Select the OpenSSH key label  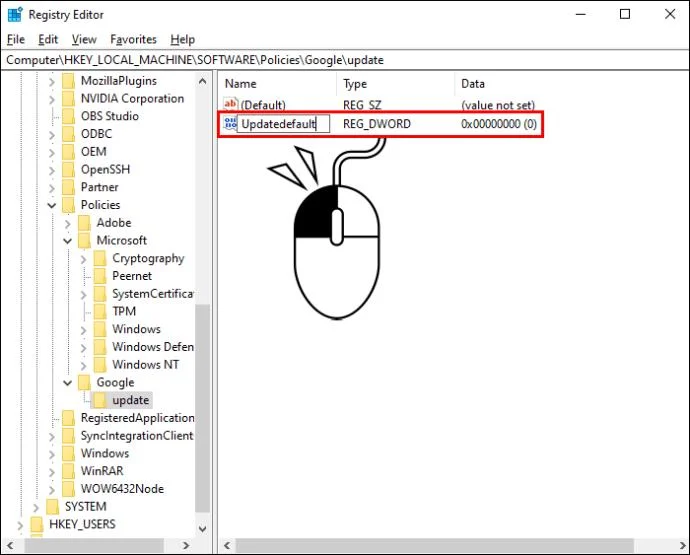coord(105,169)
